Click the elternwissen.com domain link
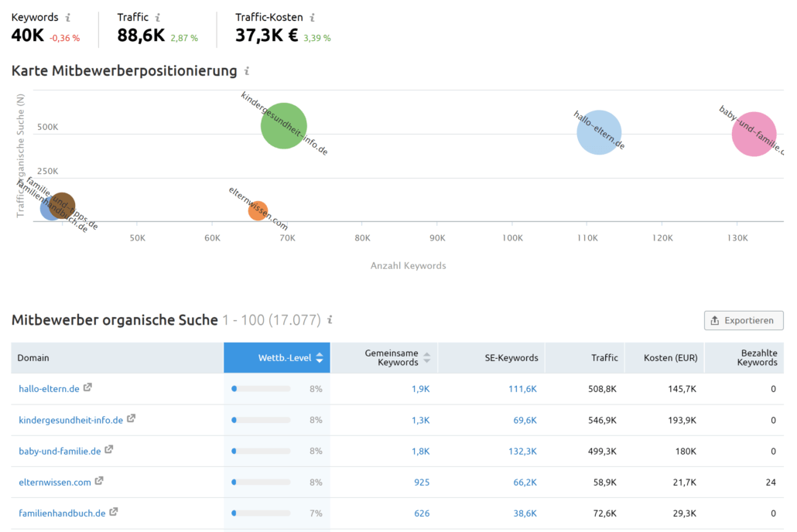Image resolution: width=797 pixels, height=532 pixels. click(55, 483)
